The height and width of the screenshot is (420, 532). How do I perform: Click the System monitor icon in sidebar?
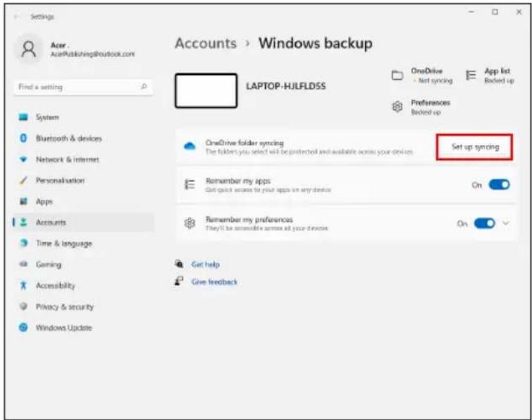[x=23, y=117]
